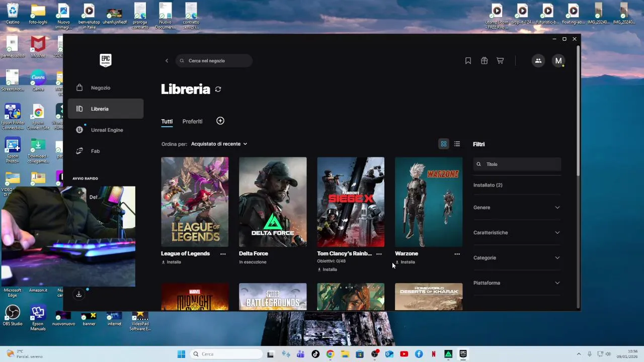
Task: Add a new collection with the plus icon
Action: (x=220, y=121)
